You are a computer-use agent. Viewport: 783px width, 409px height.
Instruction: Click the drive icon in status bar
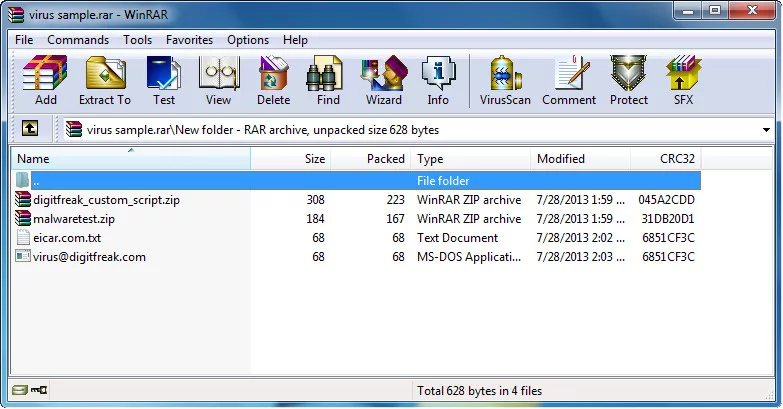19,390
